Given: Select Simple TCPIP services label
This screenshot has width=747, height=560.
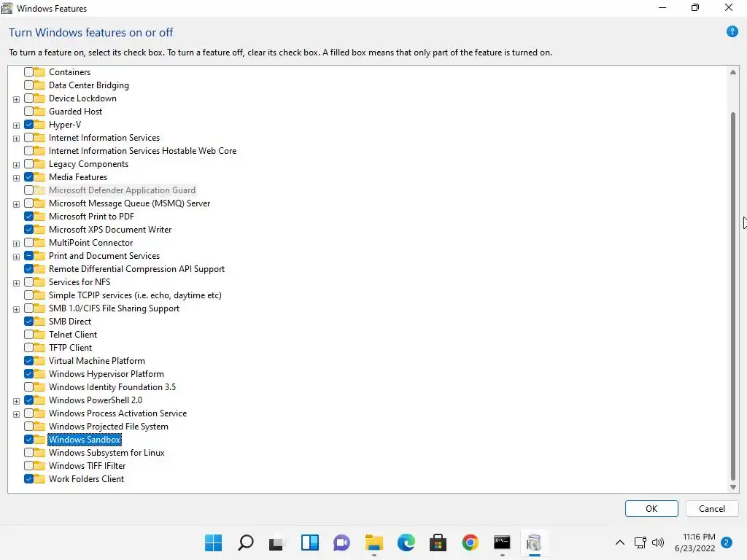Looking at the screenshot, I should point(135,295).
